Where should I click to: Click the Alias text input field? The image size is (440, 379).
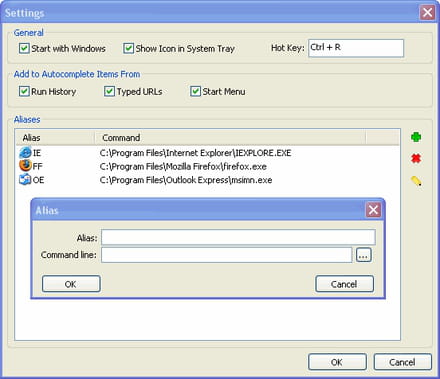pyautogui.click(x=238, y=237)
